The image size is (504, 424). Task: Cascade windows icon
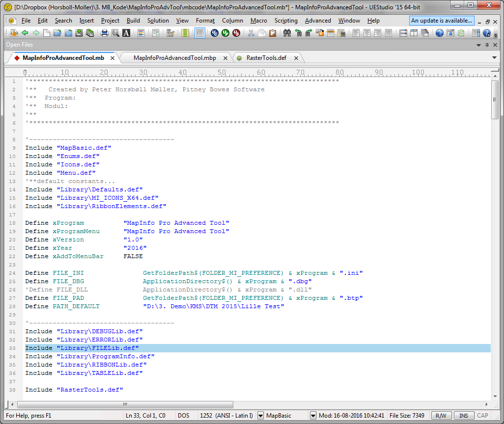tap(425, 33)
